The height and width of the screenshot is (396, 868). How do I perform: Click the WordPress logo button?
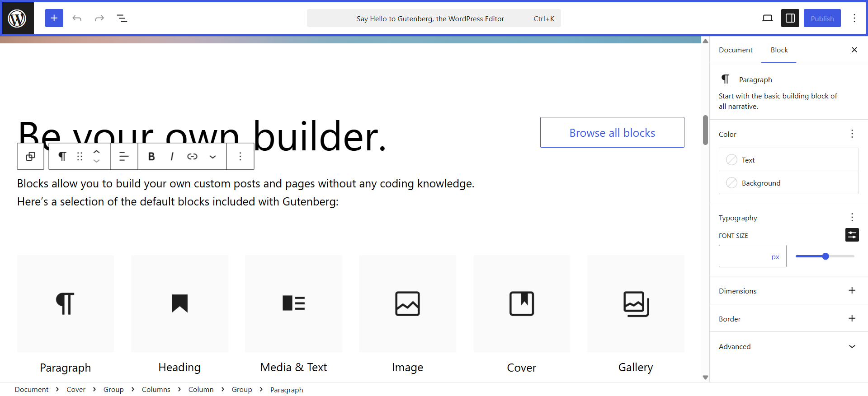tap(17, 18)
